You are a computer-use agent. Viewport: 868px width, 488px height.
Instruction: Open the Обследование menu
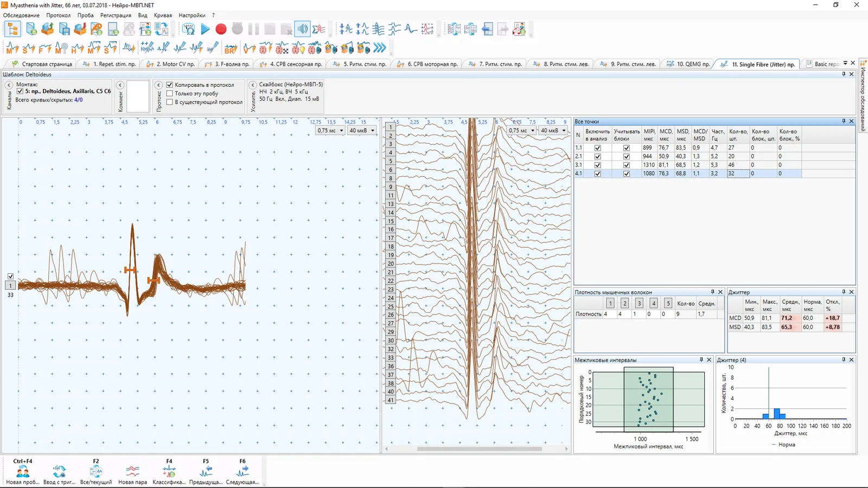click(x=21, y=15)
